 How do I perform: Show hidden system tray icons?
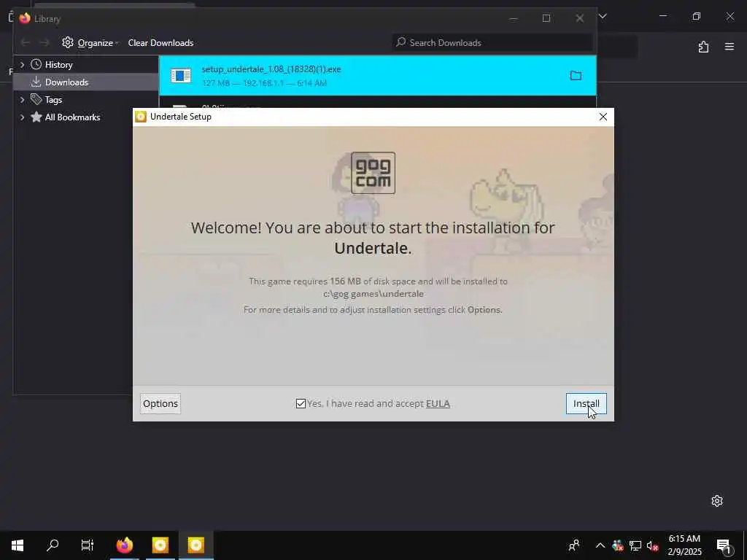(x=600, y=545)
